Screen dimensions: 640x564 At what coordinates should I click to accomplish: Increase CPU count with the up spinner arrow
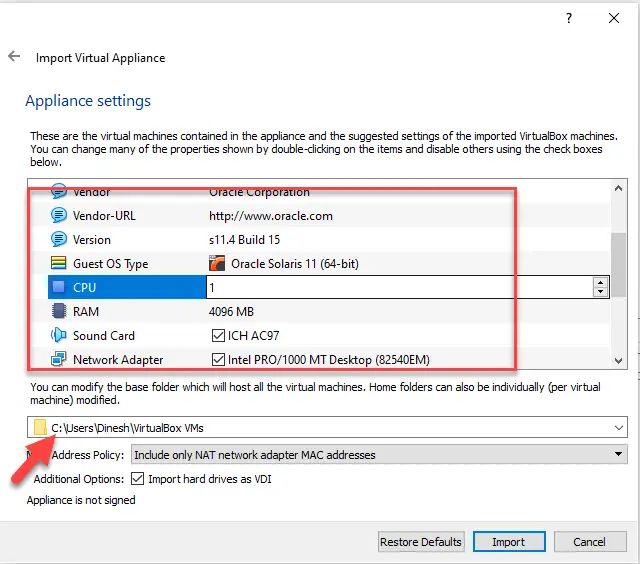click(x=600, y=282)
